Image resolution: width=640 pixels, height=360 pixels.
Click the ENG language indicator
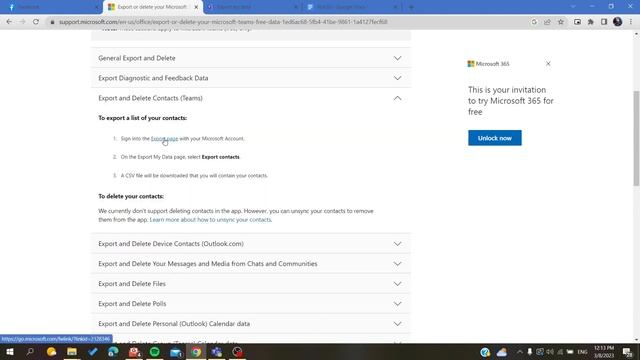click(x=582, y=352)
